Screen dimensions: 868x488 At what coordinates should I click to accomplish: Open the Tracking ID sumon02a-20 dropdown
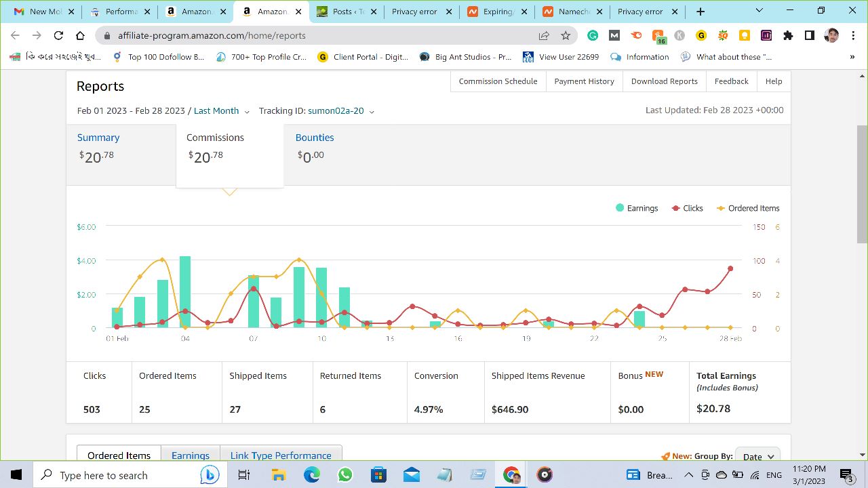[x=341, y=110]
